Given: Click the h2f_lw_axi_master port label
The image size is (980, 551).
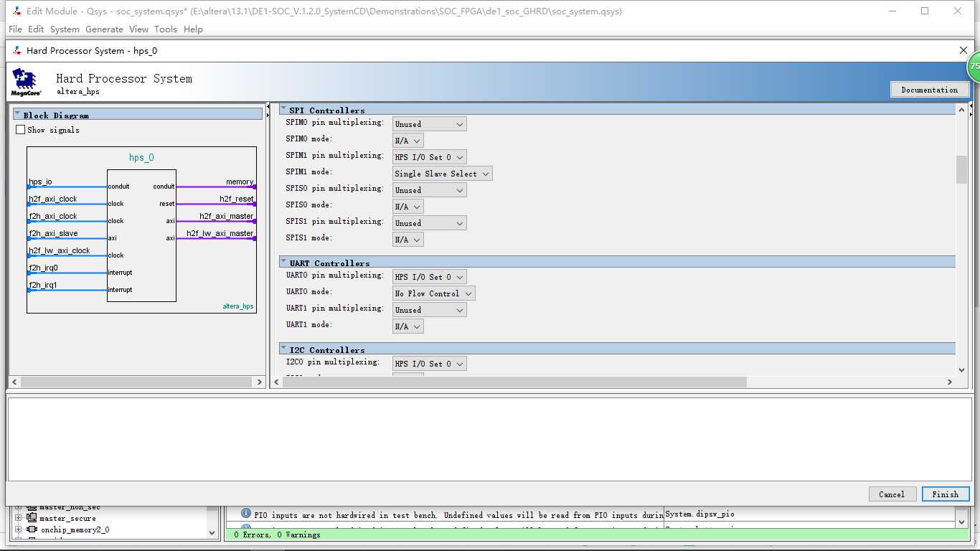Looking at the screenshot, I should (220, 233).
